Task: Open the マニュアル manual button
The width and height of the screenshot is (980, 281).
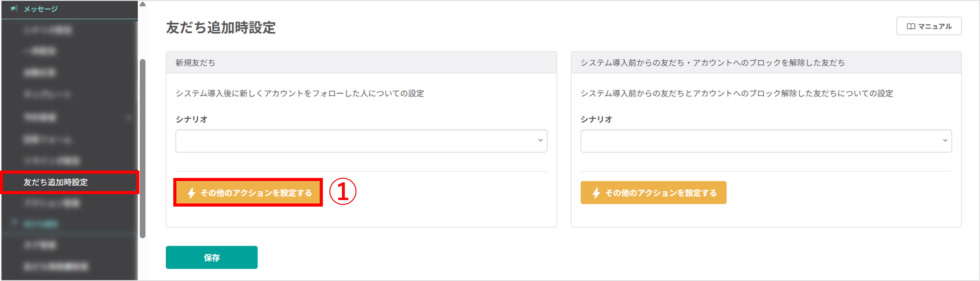Action: point(929,26)
